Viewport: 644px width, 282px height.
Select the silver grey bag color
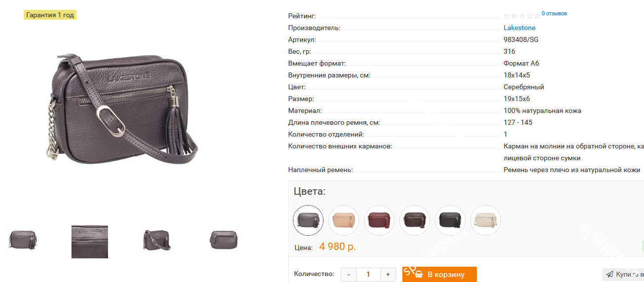(308, 220)
